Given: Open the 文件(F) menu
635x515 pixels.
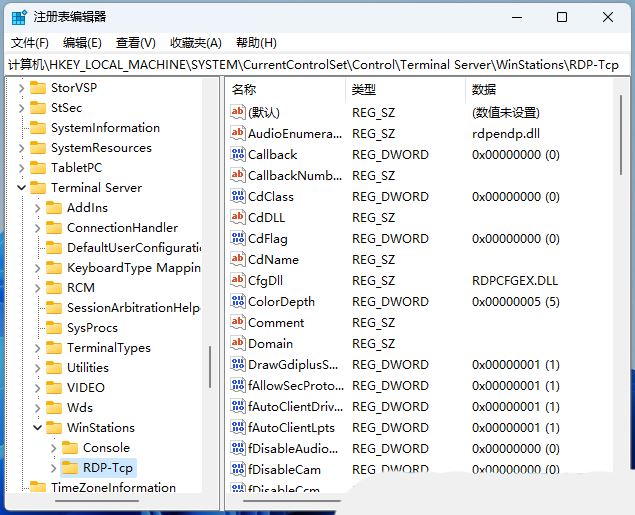Looking at the screenshot, I should pyautogui.click(x=30, y=43).
